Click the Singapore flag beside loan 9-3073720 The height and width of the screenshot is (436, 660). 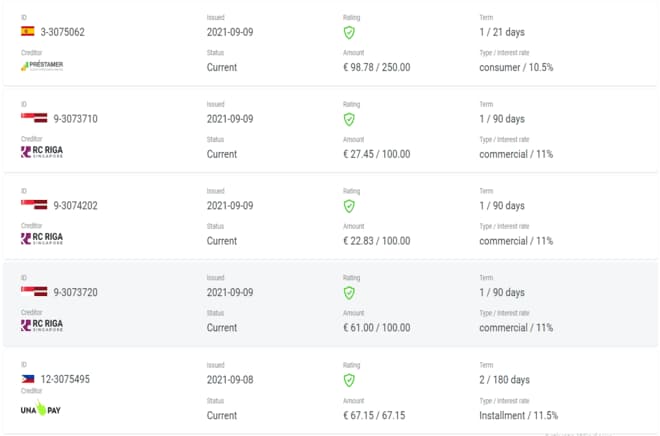[x=34, y=291]
